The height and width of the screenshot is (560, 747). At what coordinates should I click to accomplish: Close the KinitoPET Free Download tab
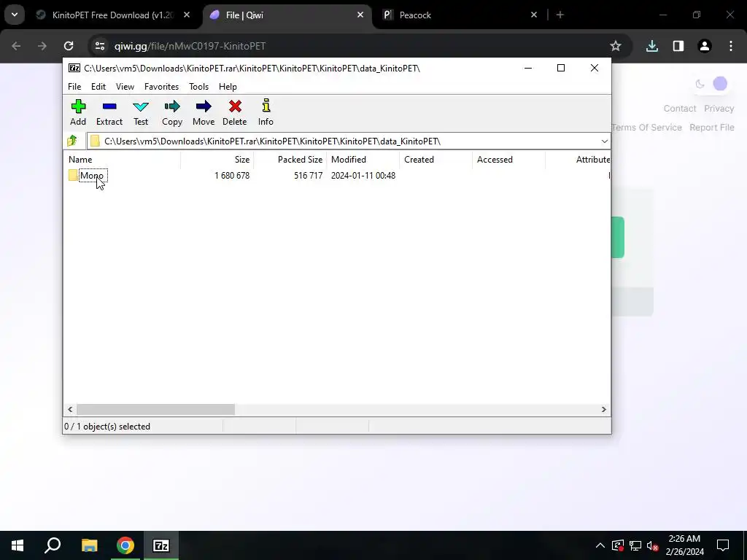[187, 15]
